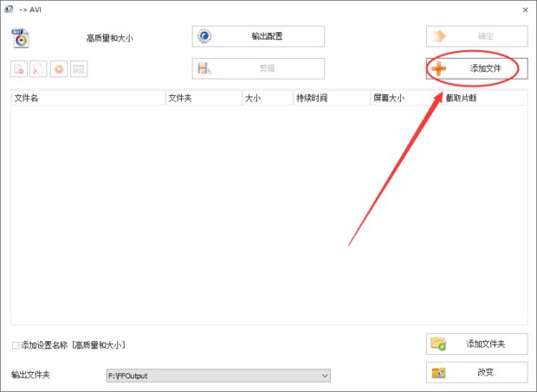Image resolution: width=537 pixels, height=392 pixels.
Task: Click the 持续时间 column header
Action: (332, 98)
